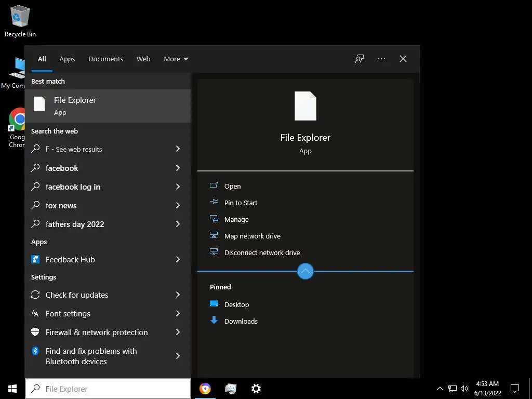Screen dimensions: 532x399
Task: Switch to the Apps tab
Action: click(67, 59)
